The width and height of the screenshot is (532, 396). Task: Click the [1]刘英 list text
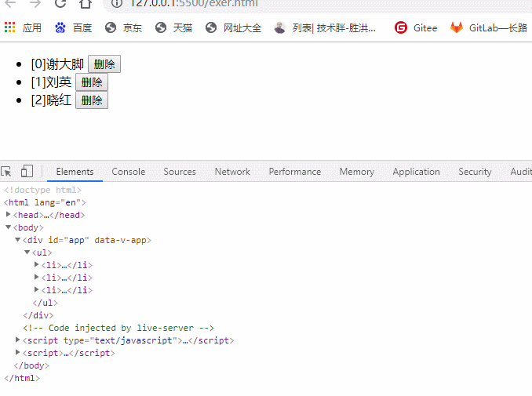point(51,82)
